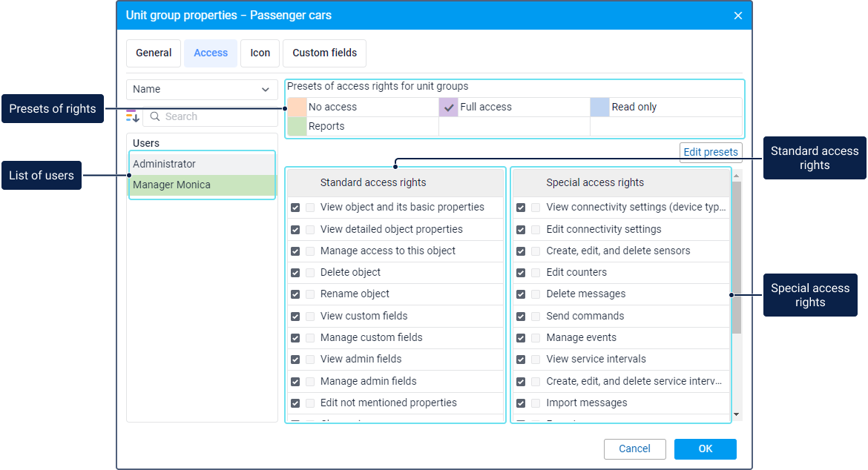The image size is (868, 470).
Task: Uncheck the checked Edit counters box
Action: point(521,273)
